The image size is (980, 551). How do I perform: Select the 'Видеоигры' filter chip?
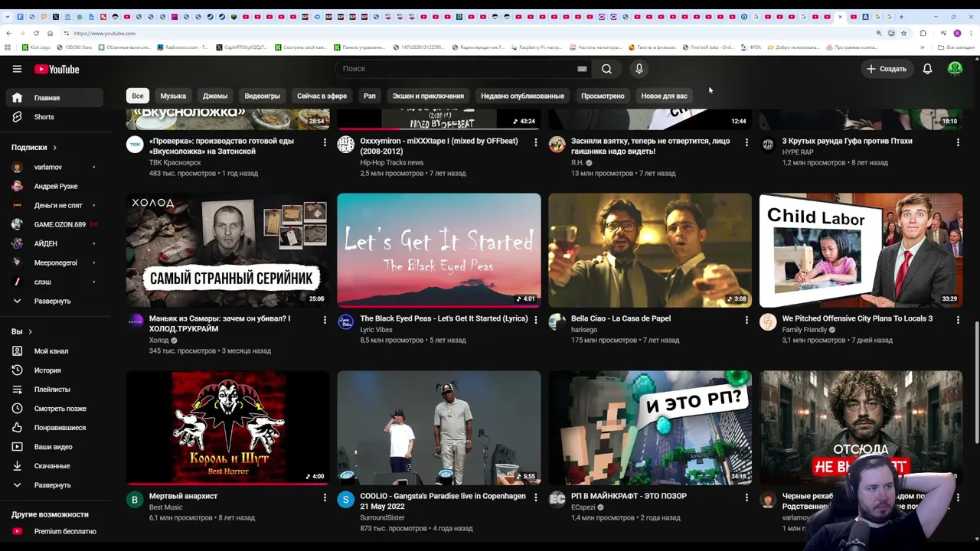tap(262, 96)
